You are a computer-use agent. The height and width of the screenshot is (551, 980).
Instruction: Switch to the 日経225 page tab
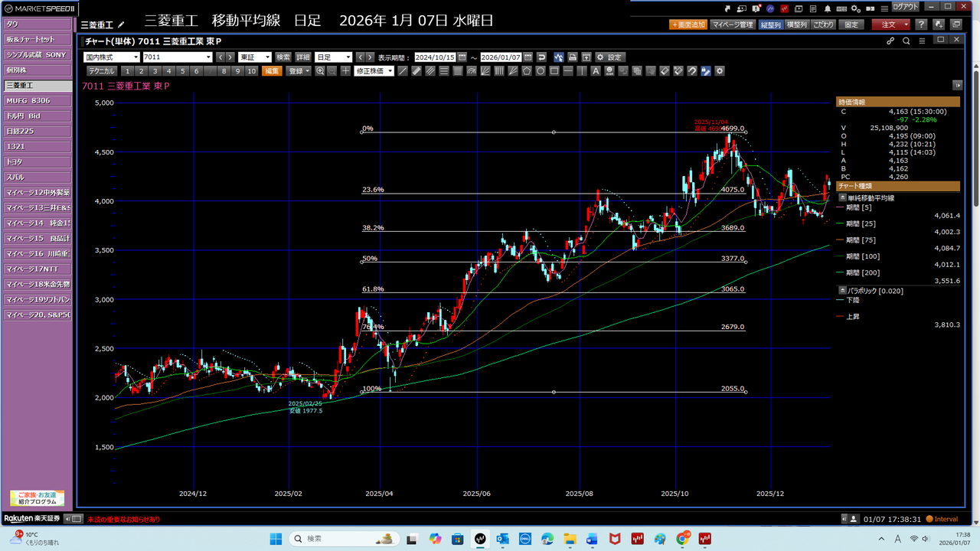(37, 131)
